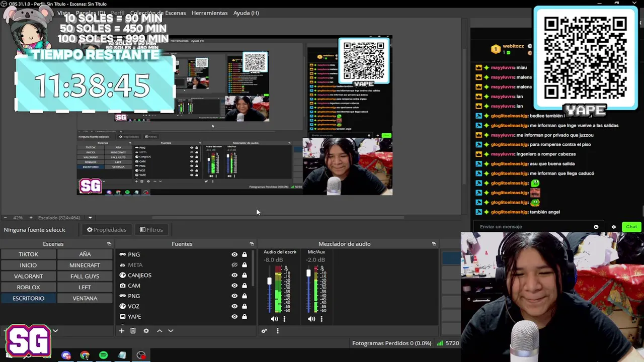Viewport: 644px width, 362px height.
Task: Move scene down with the Escenas chevron
Action: 55,331
